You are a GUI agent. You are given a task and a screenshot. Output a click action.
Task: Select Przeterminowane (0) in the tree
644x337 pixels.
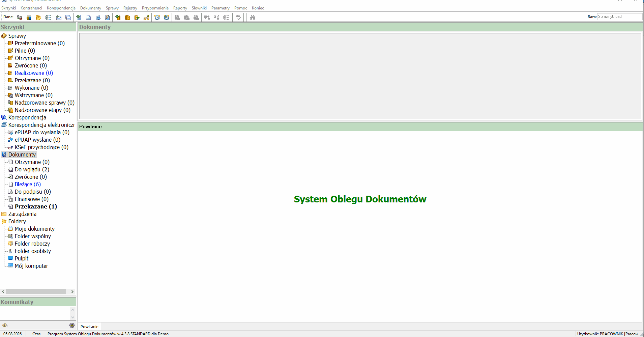point(40,43)
